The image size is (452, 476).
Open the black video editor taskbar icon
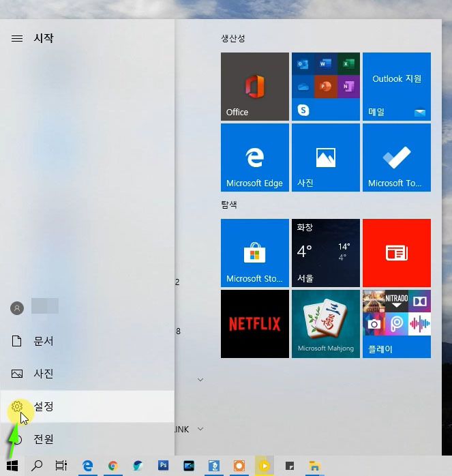click(189, 465)
